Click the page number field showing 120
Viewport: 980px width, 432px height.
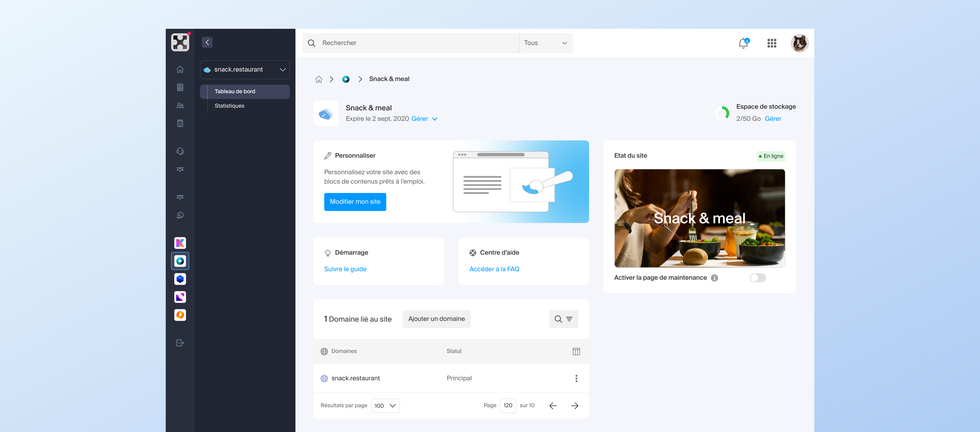[508, 406]
